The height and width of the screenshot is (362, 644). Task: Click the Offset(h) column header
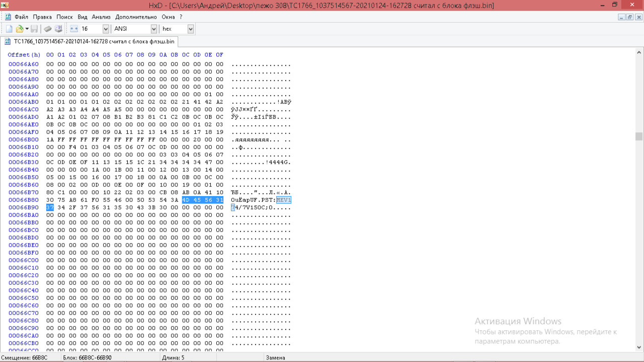pyautogui.click(x=24, y=55)
